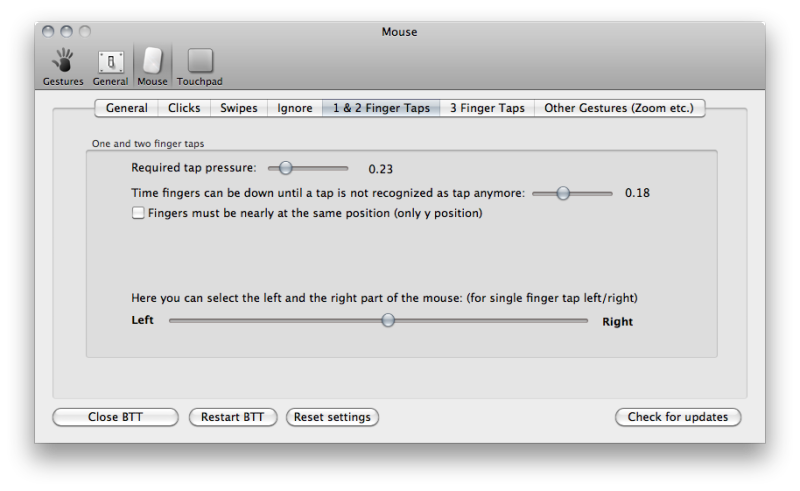Image resolution: width=800 pixels, height=491 pixels.
Task: Click the Left/Right mouse part slider knob
Action: (388, 321)
